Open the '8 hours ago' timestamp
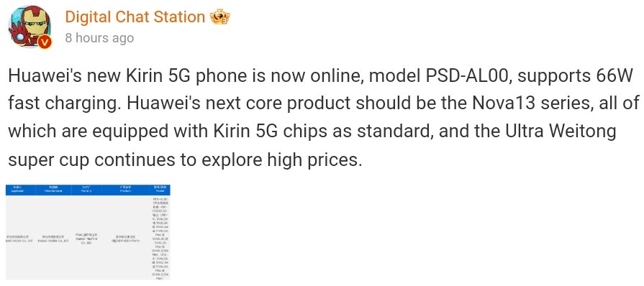 [99, 38]
